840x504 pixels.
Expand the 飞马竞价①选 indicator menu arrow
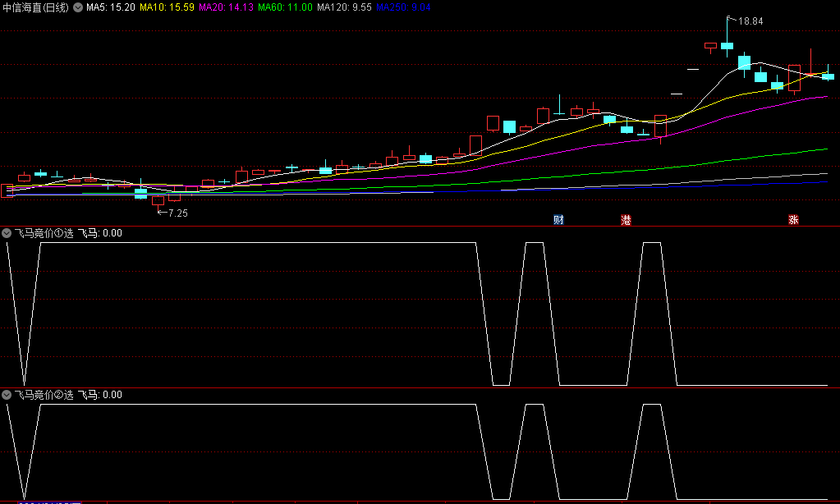tap(7, 233)
